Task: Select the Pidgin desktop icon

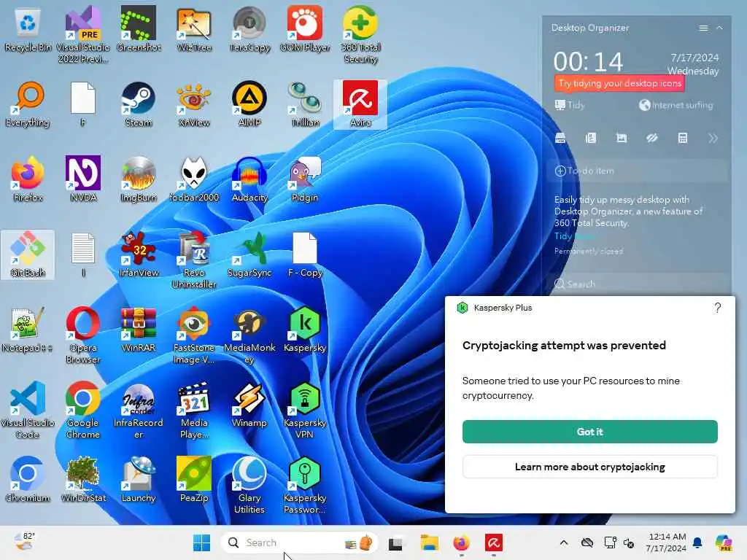Action: (305, 179)
